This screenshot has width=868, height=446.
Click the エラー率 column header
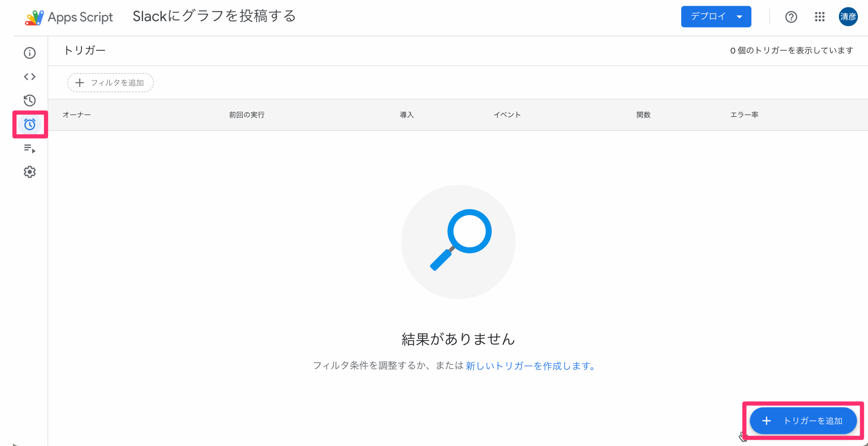pos(744,115)
